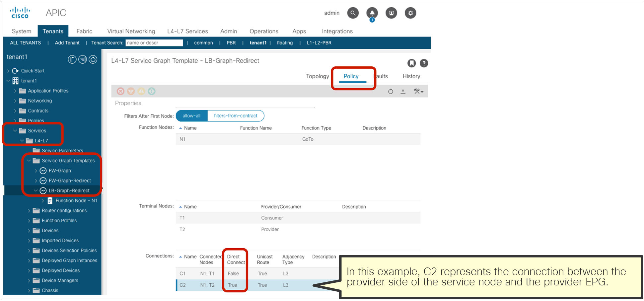Image resolution: width=644 pixels, height=301 pixels.
Task: Open Device Managers folder
Action: click(x=60, y=280)
